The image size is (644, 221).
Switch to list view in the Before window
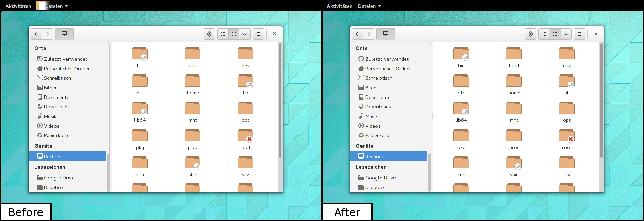[223, 34]
